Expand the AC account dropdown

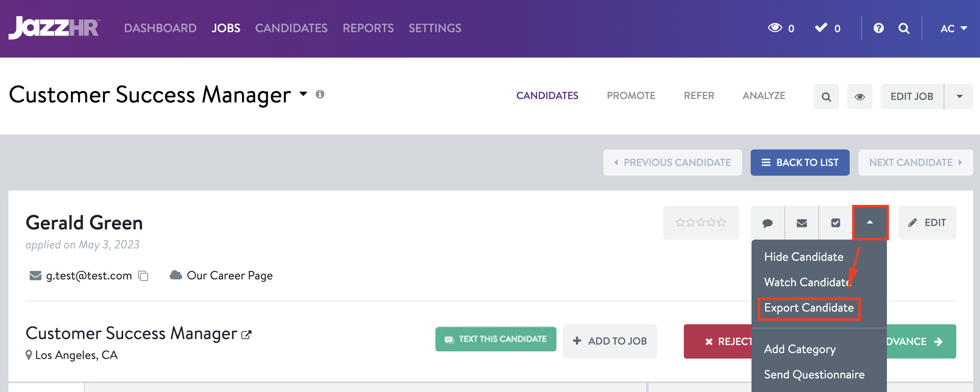[x=953, y=28]
